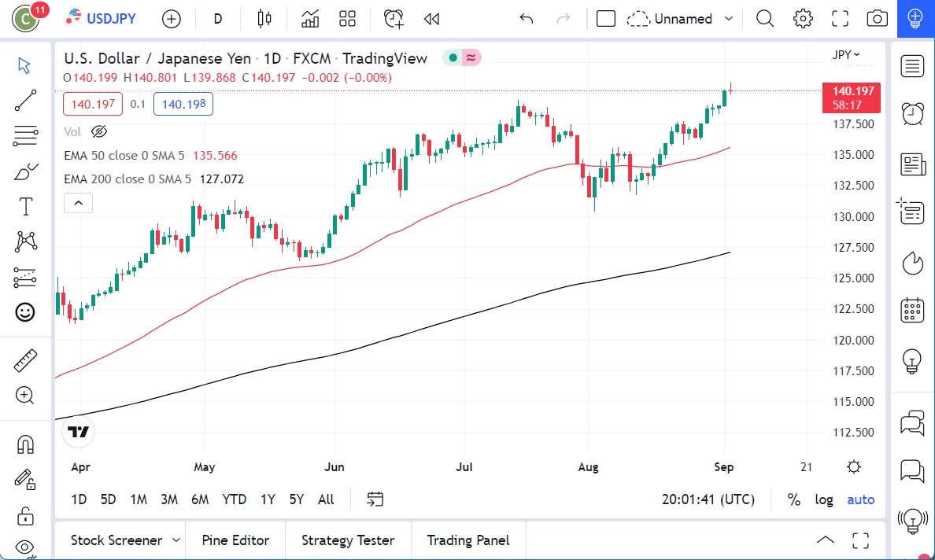Open the Strategy Tester tab
Image resolution: width=935 pixels, height=560 pixels.
(347, 540)
